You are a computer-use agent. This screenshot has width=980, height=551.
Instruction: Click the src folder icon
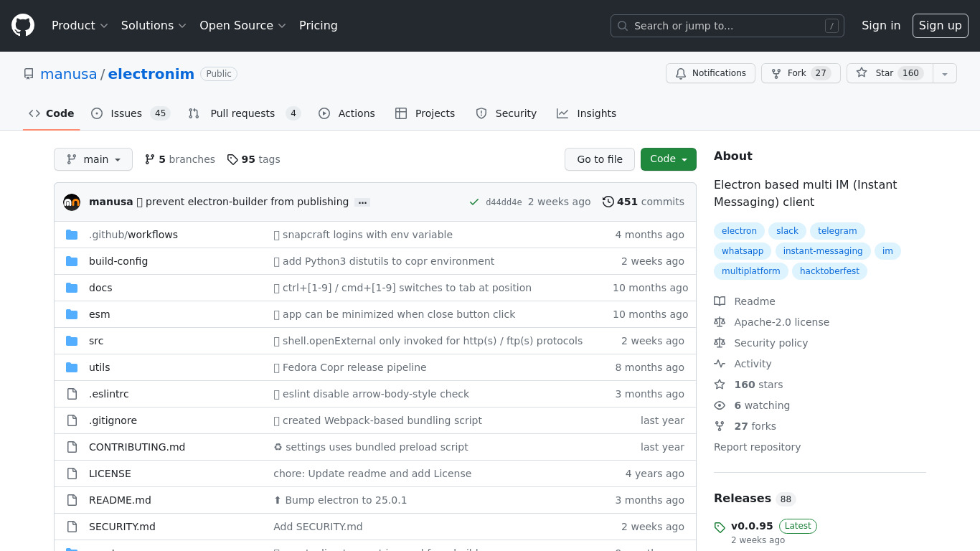coord(72,341)
